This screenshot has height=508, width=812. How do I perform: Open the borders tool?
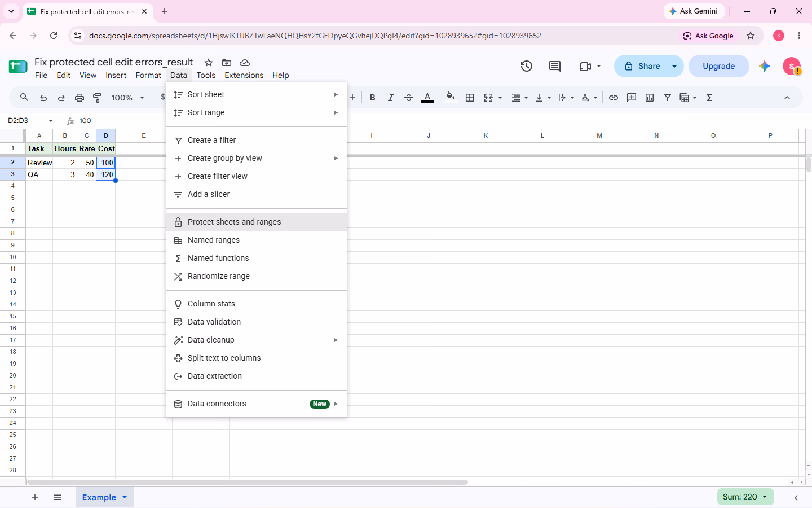click(470, 98)
